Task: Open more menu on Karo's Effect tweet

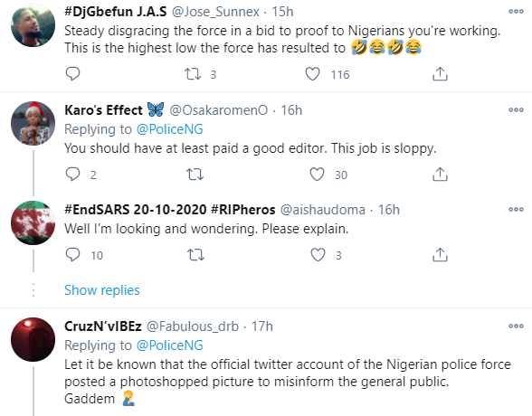Action: [516, 109]
